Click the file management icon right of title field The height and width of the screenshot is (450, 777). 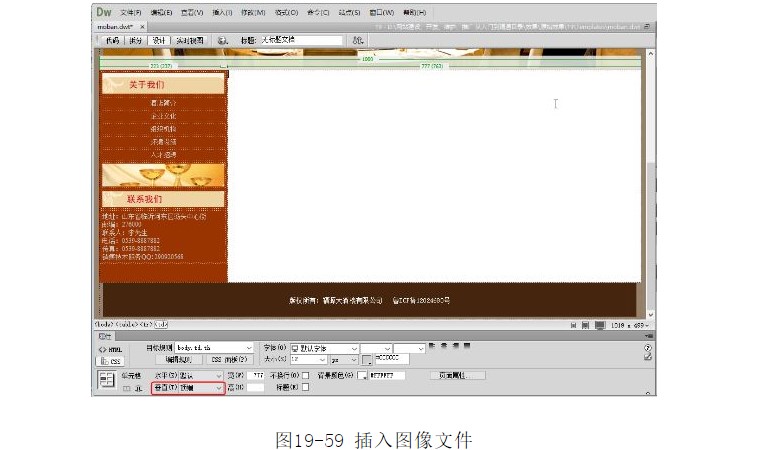pyautogui.click(x=357, y=41)
